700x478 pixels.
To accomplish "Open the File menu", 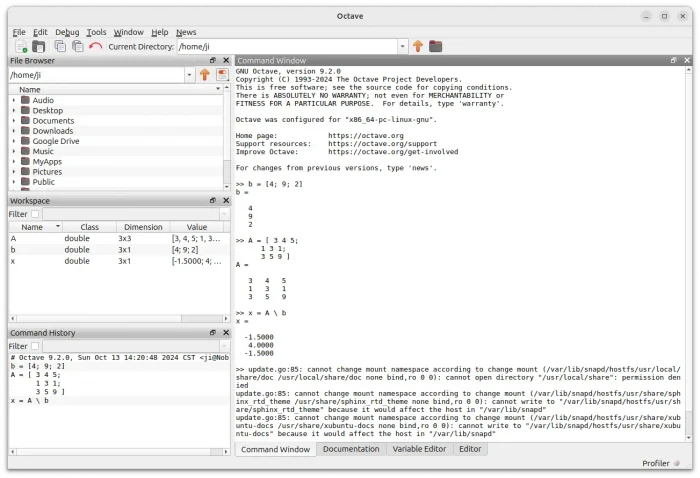I will 19,32.
